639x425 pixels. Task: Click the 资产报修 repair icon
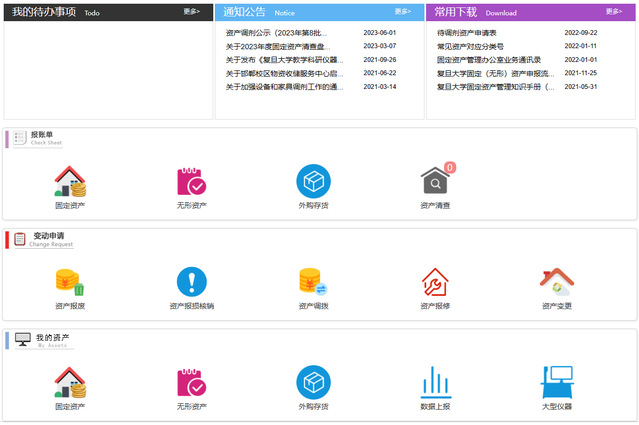435,283
